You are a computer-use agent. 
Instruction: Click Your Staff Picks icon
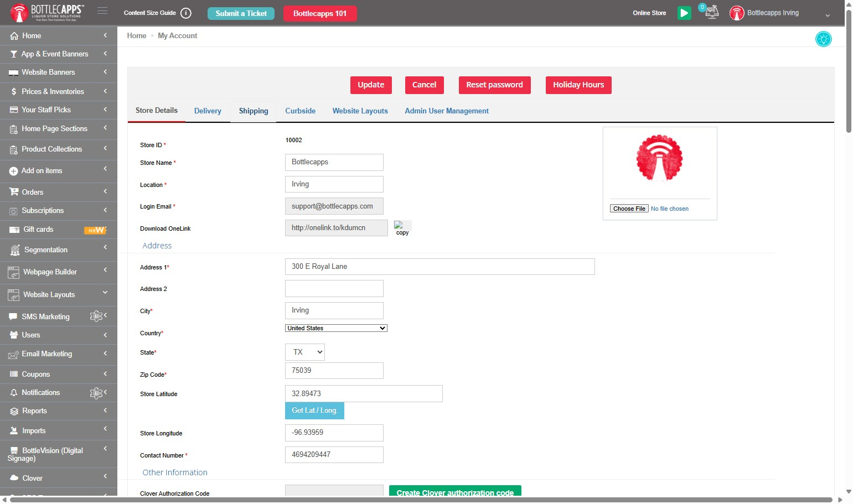(14, 110)
